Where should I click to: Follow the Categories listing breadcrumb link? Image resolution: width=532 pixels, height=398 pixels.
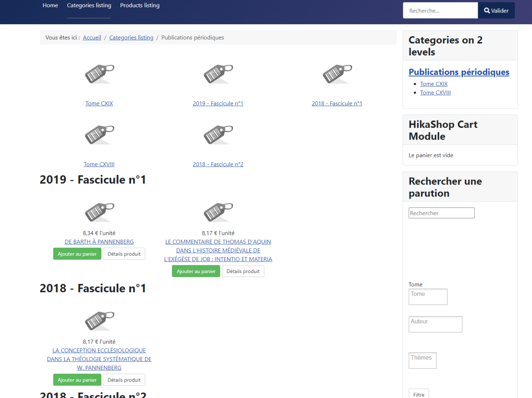pos(131,38)
